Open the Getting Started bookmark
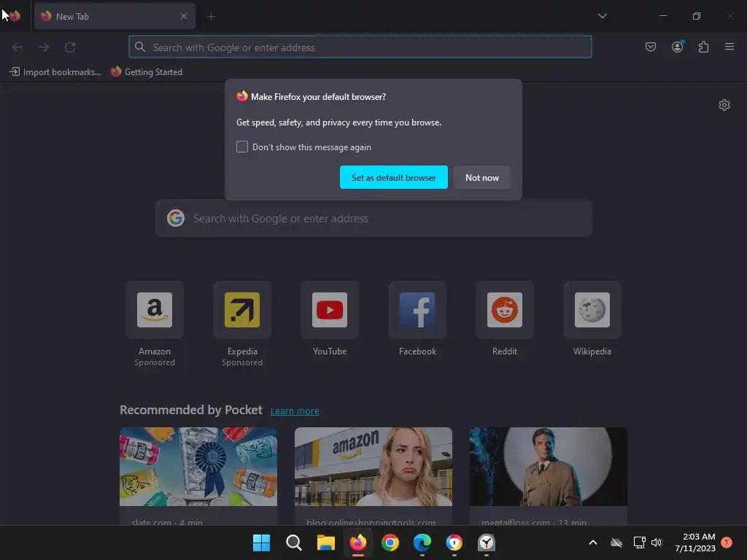The height and width of the screenshot is (560, 747). point(147,72)
